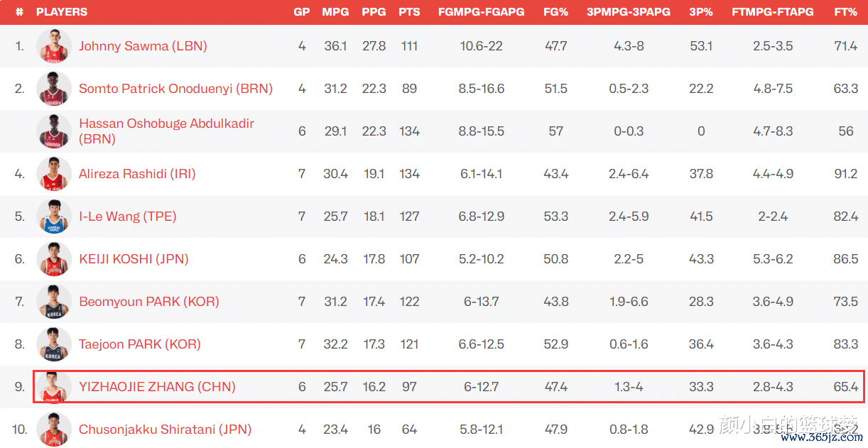
Task: Open Johnny Sawma (LBN) player link
Action: click(x=143, y=46)
